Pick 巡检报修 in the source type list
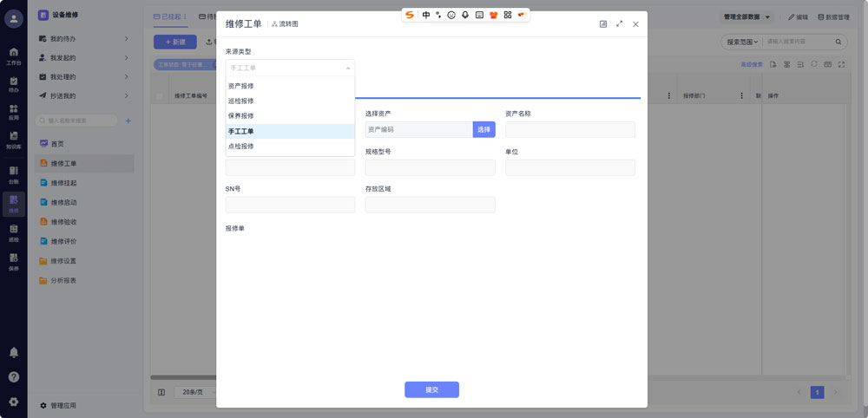The height and width of the screenshot is (418, 868). pyautogui.click(x=241, y=101)
